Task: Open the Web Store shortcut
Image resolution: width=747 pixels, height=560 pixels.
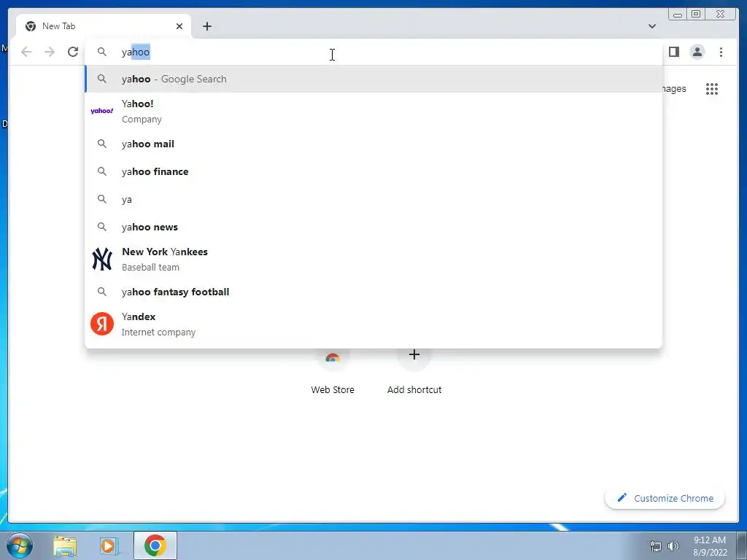Action: point(333,374)
